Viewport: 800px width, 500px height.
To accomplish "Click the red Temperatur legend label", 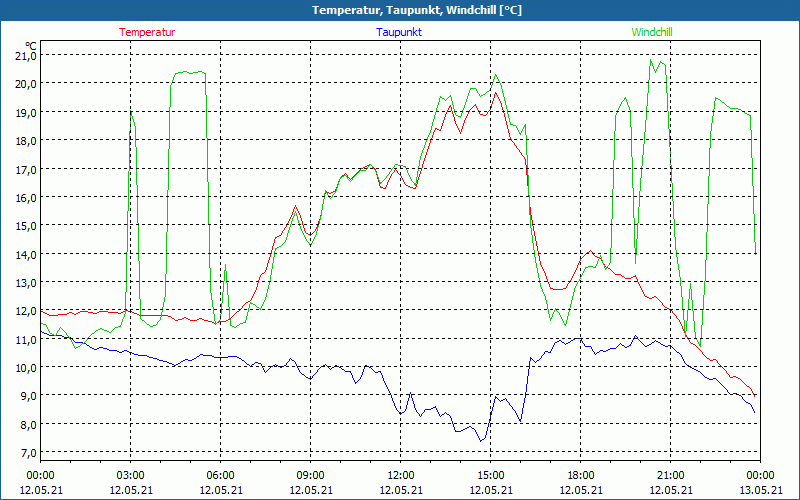I will pos(147,32).
